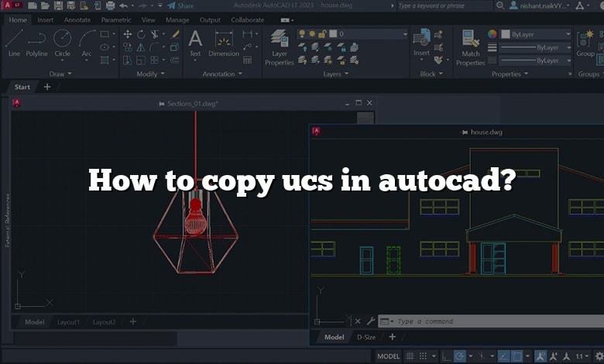Screen dimensions: 604x364
Task: Select the Polyline tool
Action: point(37,43)
